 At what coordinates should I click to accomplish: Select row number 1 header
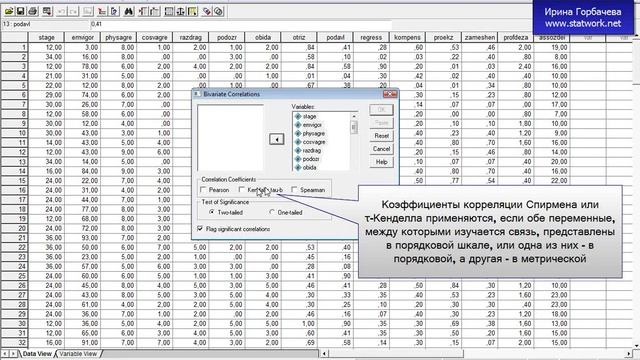pyautogui.click(x=14, y=47)
